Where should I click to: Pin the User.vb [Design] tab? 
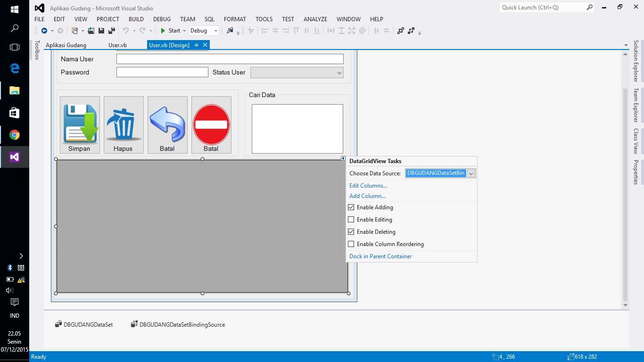coord(197,45)
